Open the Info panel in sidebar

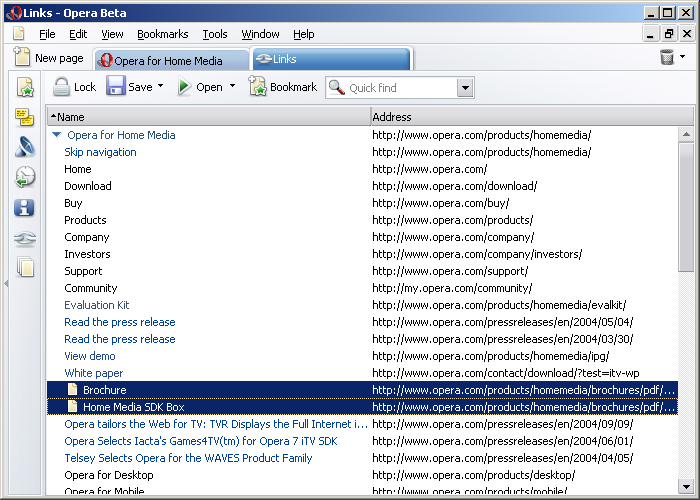(25, 208)
